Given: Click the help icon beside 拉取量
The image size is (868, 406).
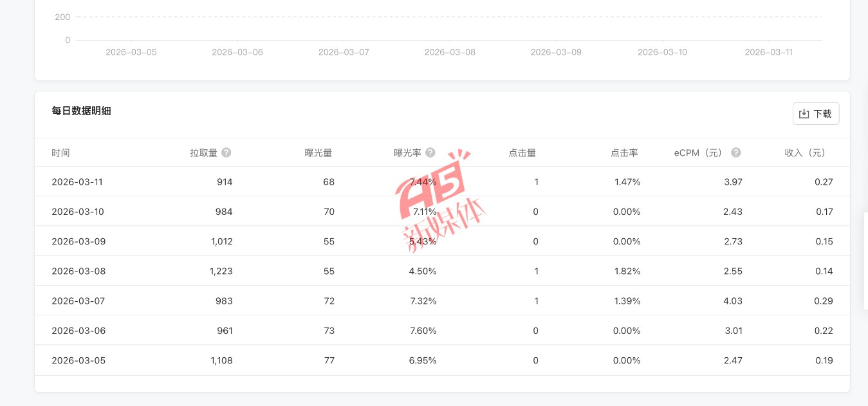Looking at the screenshot, I should tap(226, 152).
